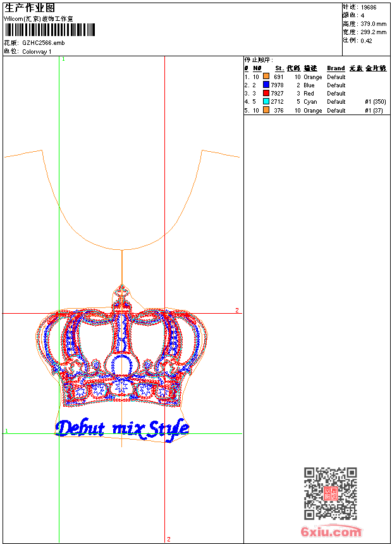Click the 停止顺序 section heading

[x=259, y=60]
